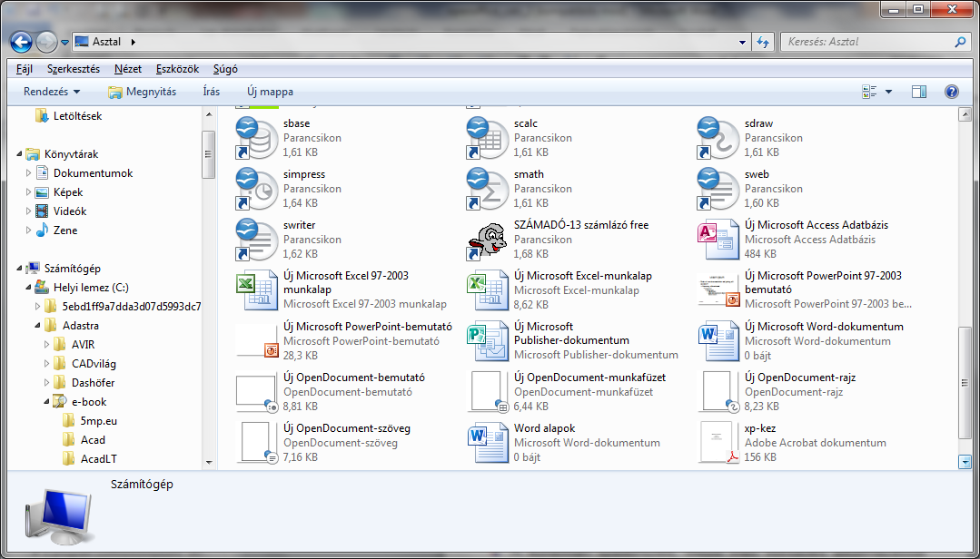
Task: Open recent pages dropdown next to Forward
Action: 65,43
